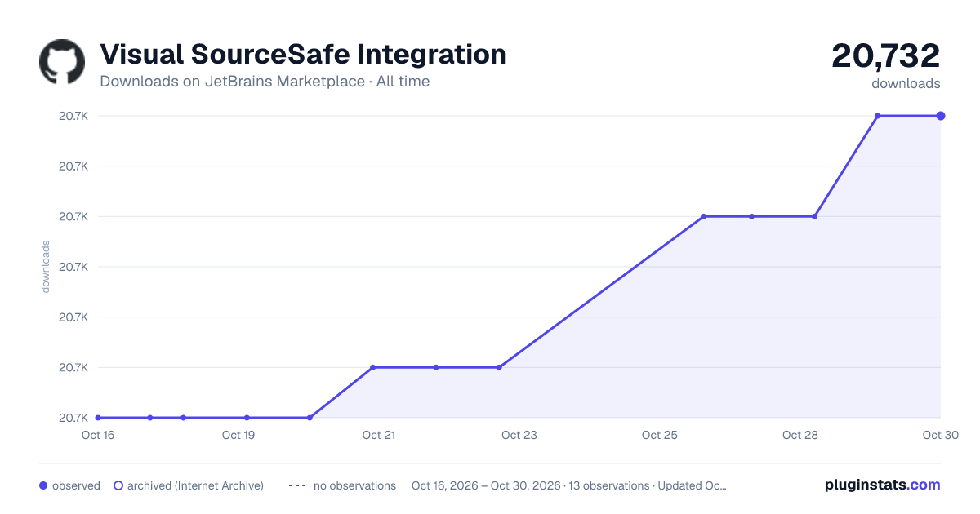Click the archived legend circle icon
Screen dimensions: 980x514
point(118,485)
